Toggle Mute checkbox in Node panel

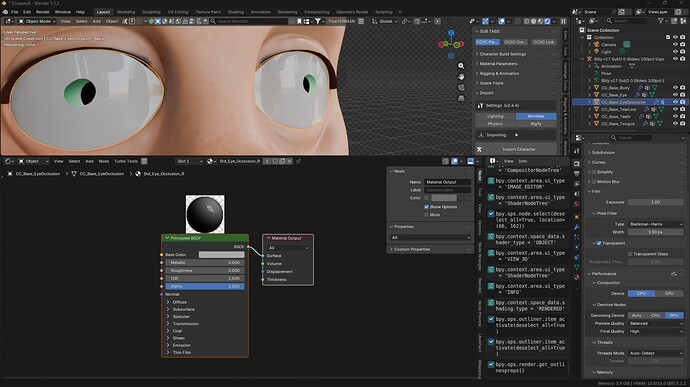[426, 214]
